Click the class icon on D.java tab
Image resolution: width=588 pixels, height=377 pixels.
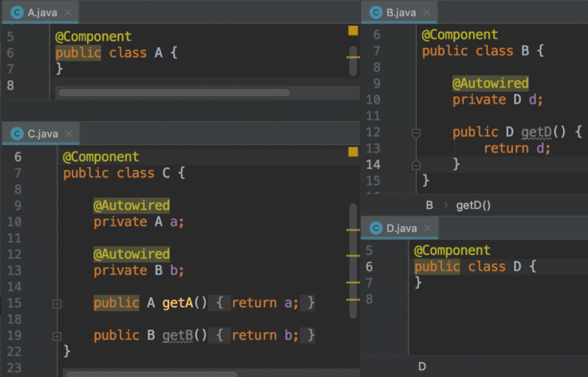pos(376,228)
